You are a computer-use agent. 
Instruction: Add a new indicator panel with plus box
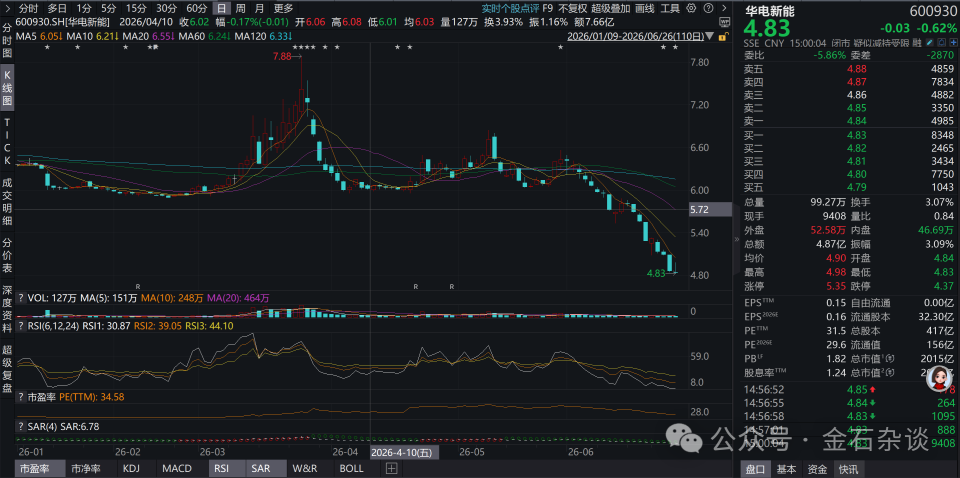click(x=391, y=469)
